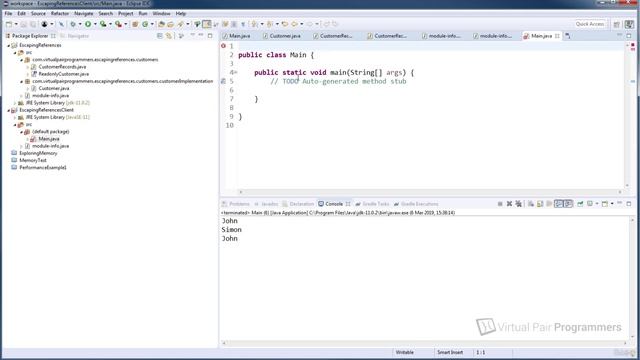
Task: Toggle Scroll Lock in the Console toolbar
Action: pyautogui.click(x=540, y=204)
